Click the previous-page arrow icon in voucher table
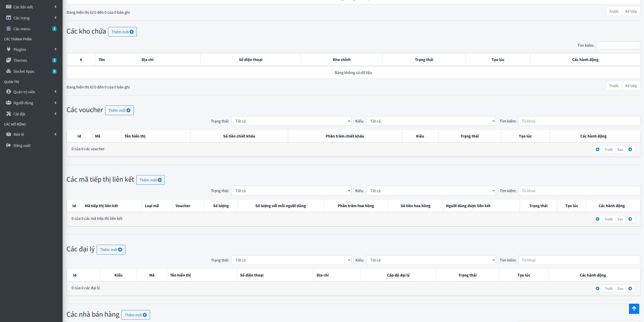 [597, 149]
